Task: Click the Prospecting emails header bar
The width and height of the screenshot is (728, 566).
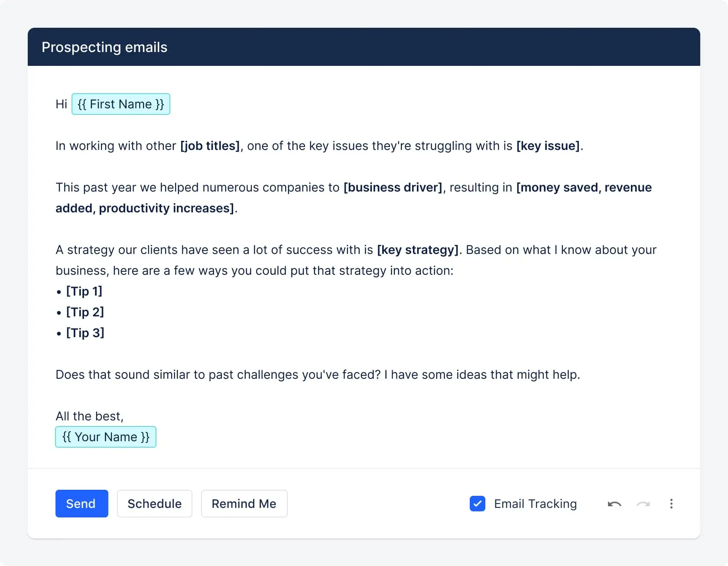Action: click(x=104, y=47)
